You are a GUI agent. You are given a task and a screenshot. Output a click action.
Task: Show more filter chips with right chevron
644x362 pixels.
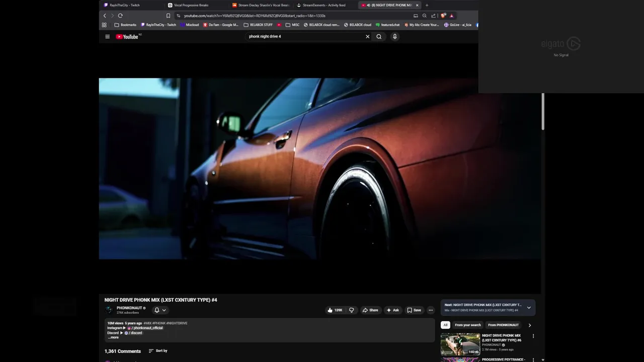(x=529, y=325)
